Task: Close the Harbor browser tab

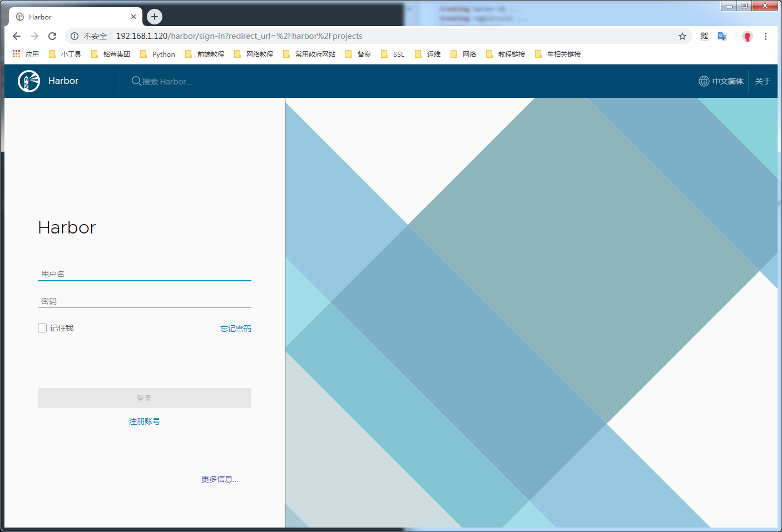Action: 133,17
